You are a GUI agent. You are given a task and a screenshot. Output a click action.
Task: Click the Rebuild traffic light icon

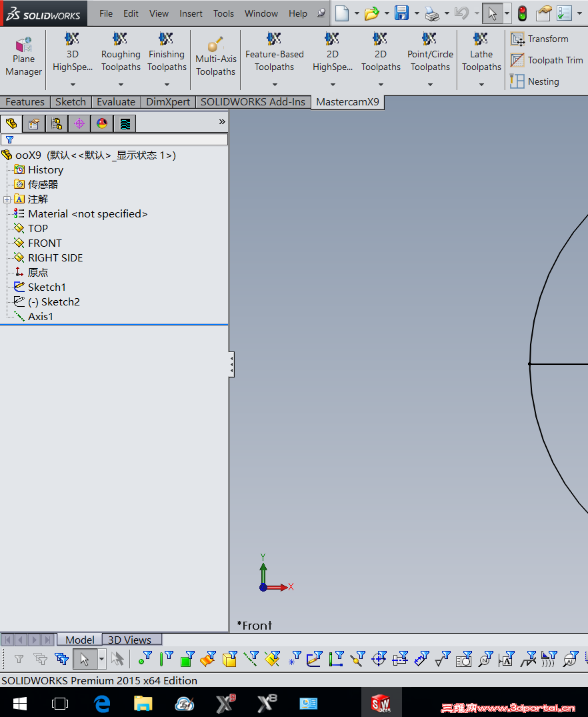click(522, 13)
